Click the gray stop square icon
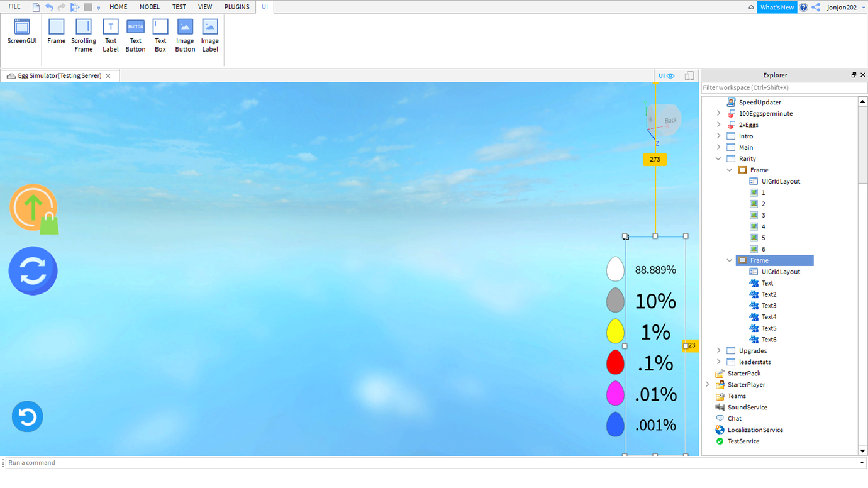This screenshot has width=868, height=488. pyautogui.click(x=88, y=7)
